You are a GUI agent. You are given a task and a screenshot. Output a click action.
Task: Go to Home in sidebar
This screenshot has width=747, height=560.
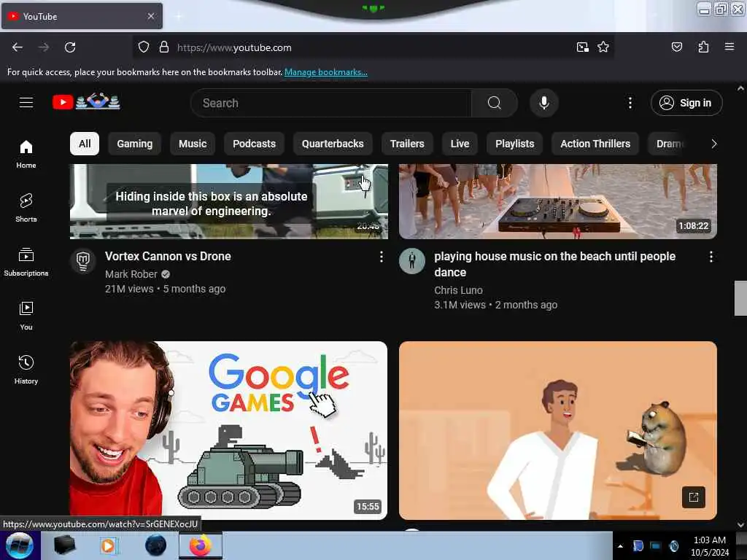[x=26, y=155]
